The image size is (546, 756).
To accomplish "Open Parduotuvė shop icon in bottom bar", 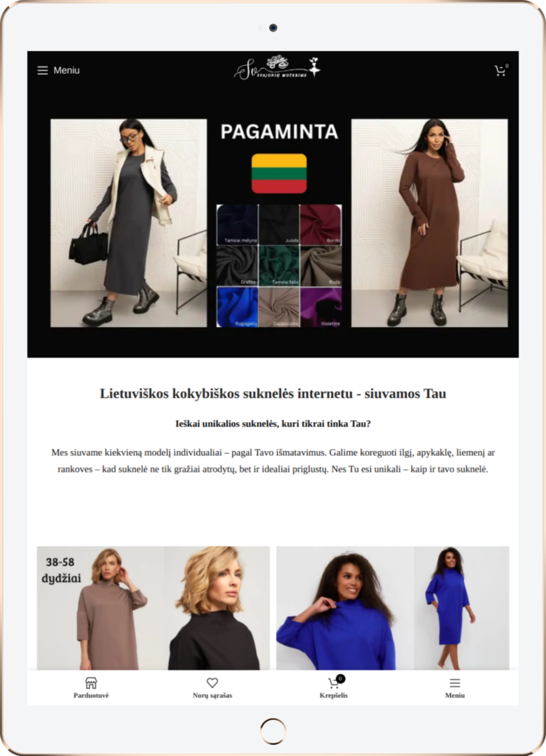I will point(91,688).
